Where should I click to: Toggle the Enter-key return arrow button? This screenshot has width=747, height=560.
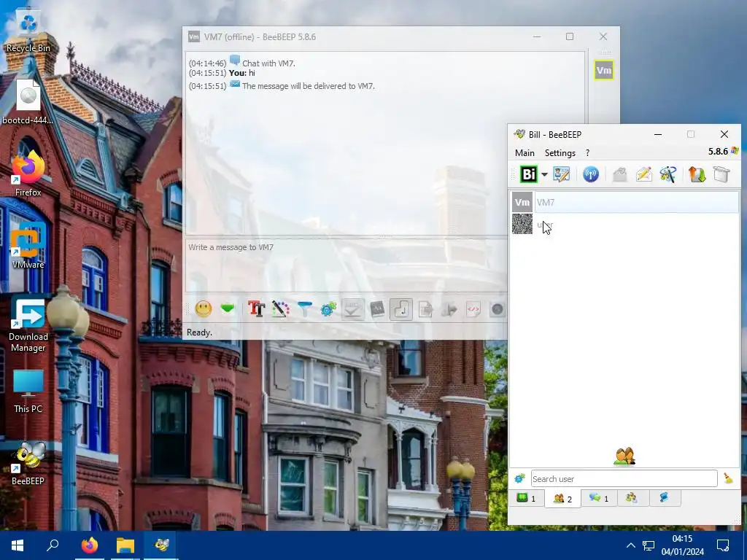pos(401,309)
